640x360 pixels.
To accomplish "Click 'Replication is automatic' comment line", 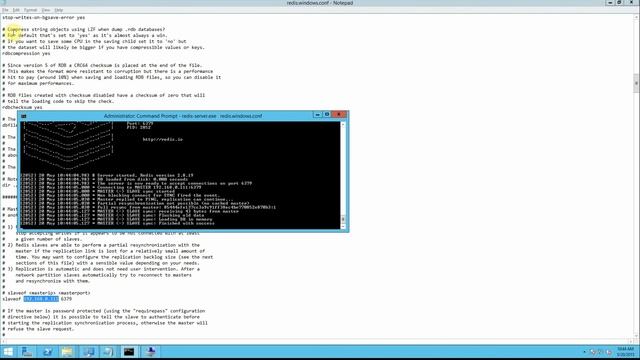I will pos(101,269).
